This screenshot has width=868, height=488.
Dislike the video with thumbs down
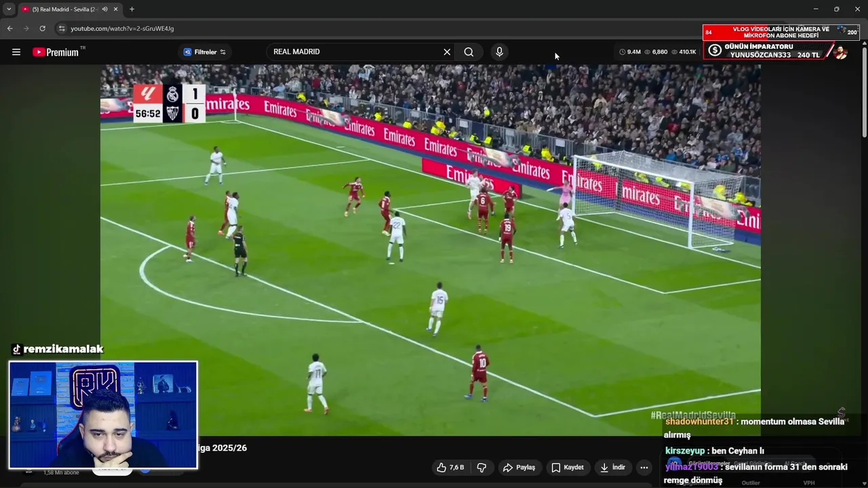(x=481, y=468)
